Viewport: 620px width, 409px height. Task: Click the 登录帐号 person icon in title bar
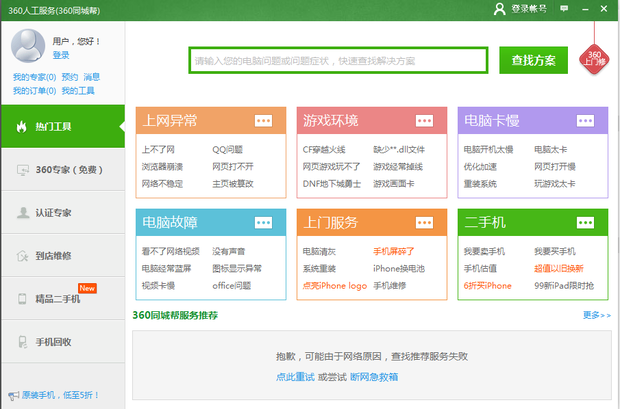pyautogui.click(x=499, y=9)
